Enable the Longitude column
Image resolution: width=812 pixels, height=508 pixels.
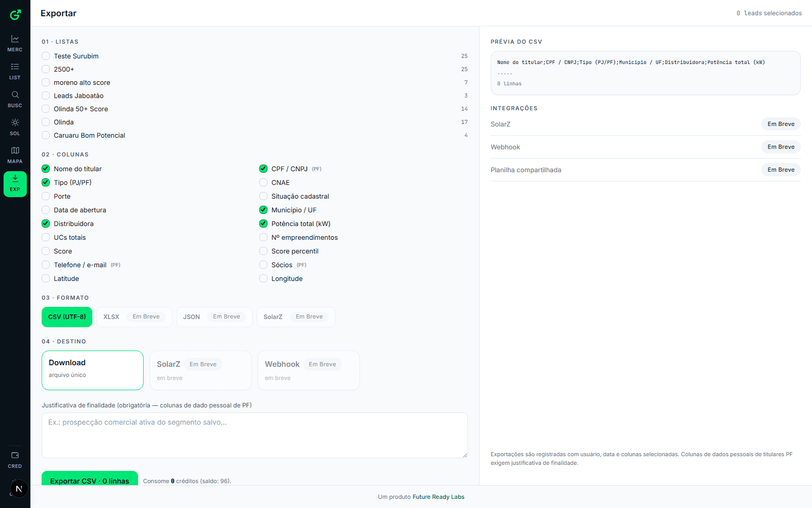263,278
